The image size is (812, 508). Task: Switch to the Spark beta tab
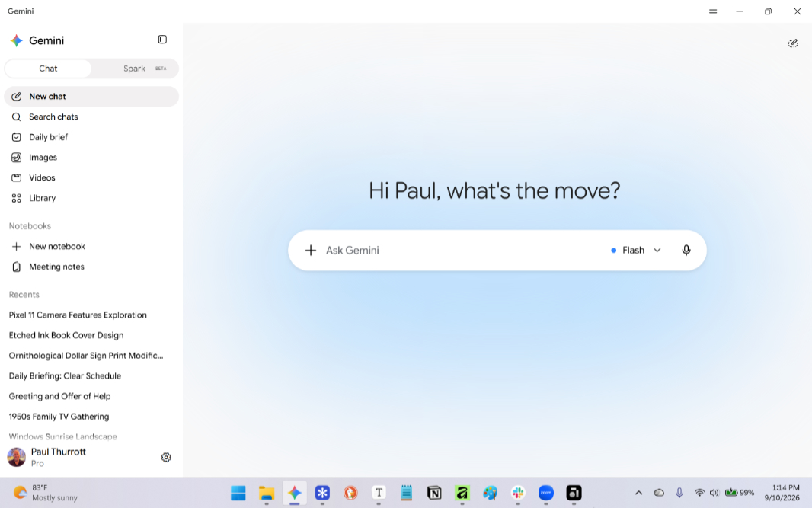(x=135, y=69)
